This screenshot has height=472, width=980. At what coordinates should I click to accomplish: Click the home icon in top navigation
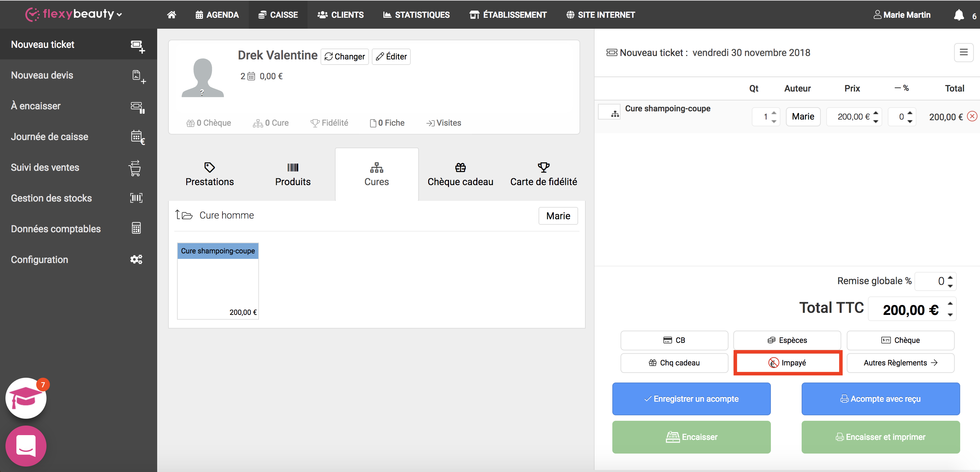pos(172,15)
